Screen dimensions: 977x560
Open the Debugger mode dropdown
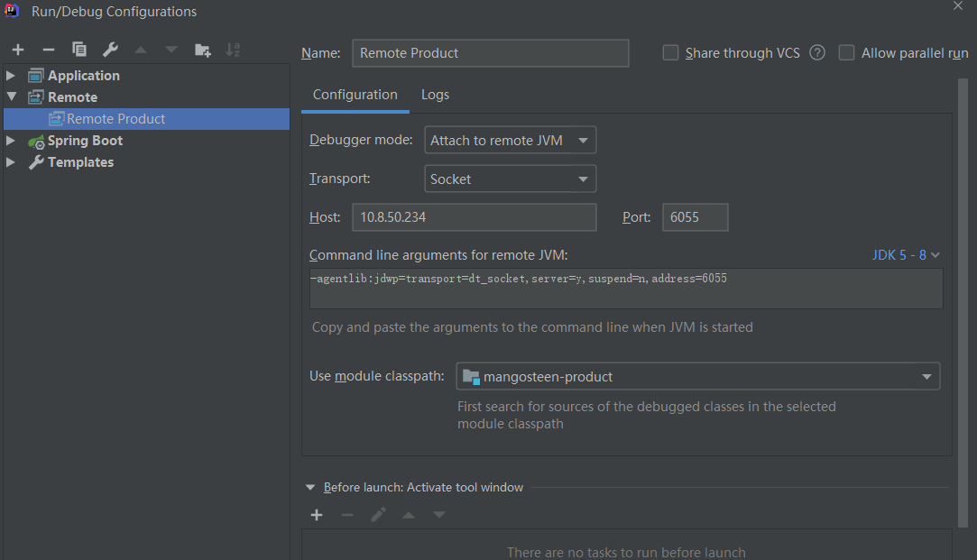pyautogui.click(x=510, y=141)
